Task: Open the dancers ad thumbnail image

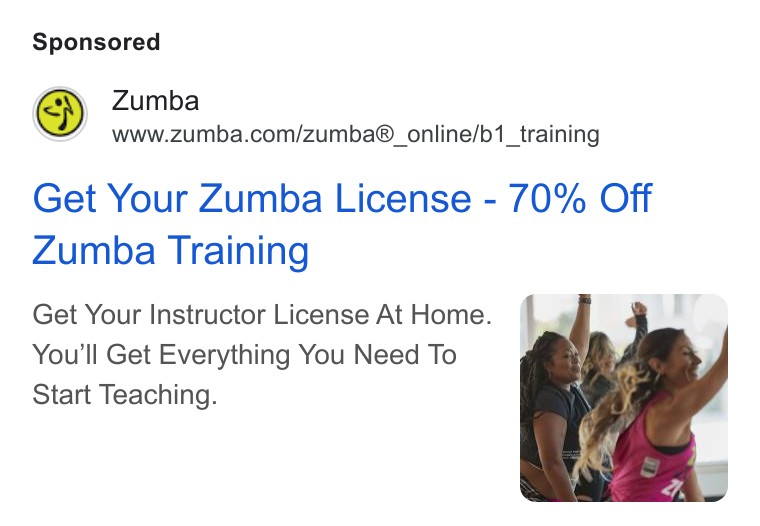Action: (x=624, y=398)
